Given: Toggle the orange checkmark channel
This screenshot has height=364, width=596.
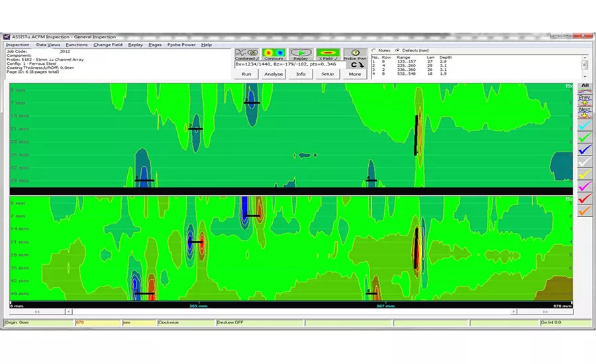Looking at the screenshot, I should 585,210.
